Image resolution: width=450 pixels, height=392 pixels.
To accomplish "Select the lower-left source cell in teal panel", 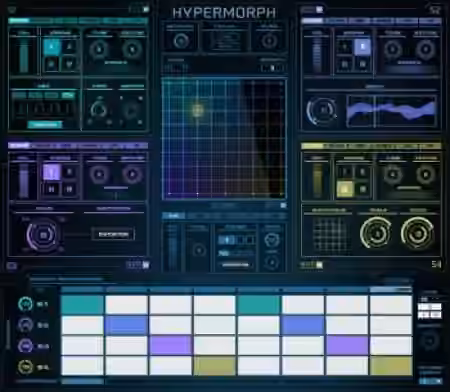I will click(x=52, y=64).
